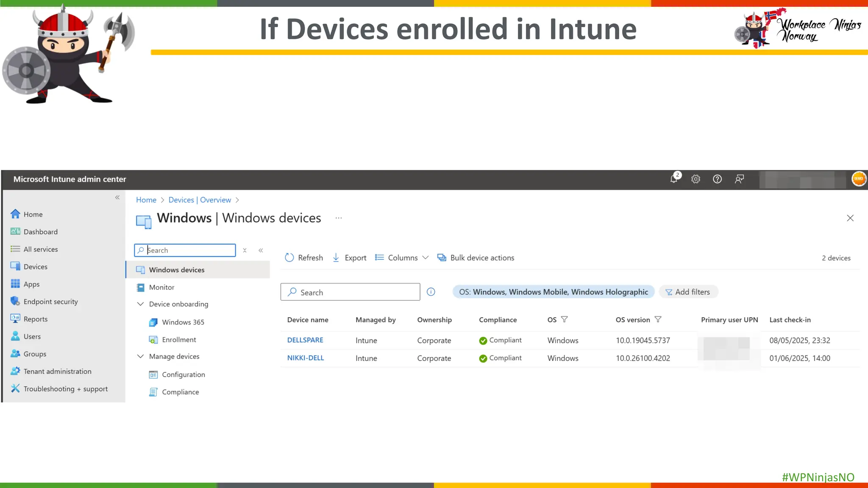Viewport: 868px width, 488px height.
Task: Open Tenant administration menu item
Action: click(x=57, y=372)
